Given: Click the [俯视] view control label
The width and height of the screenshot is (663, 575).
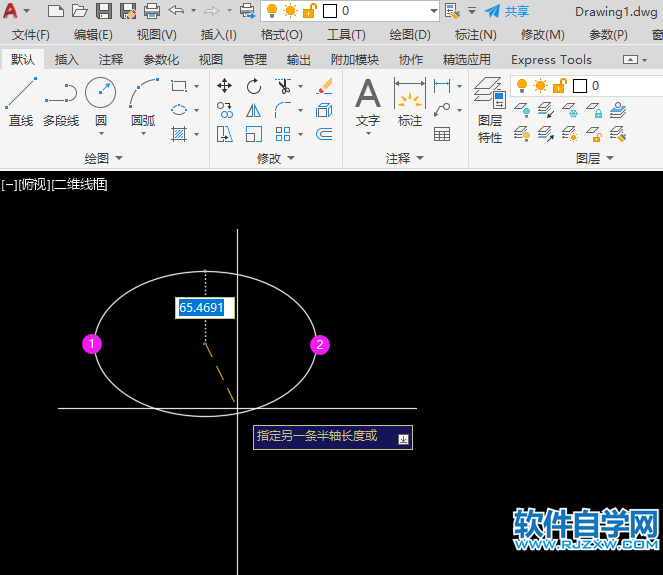Looking at the screenshot, I should (x=33, y=184).
